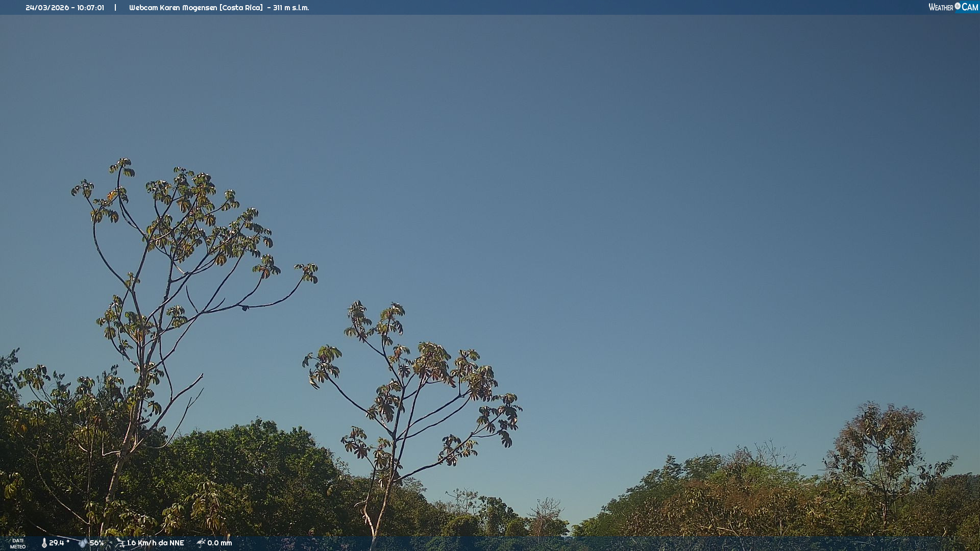Click the [Costa Rica] location text
Image resolution: width=980 pixels, height=551 pixels.
(241, 8)
